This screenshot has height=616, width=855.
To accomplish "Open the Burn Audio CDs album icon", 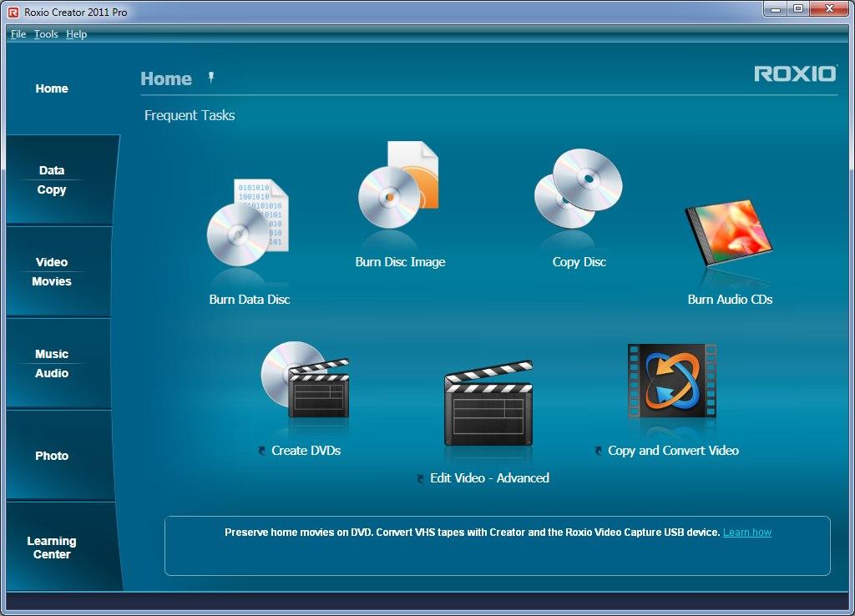I will [729, 234].
